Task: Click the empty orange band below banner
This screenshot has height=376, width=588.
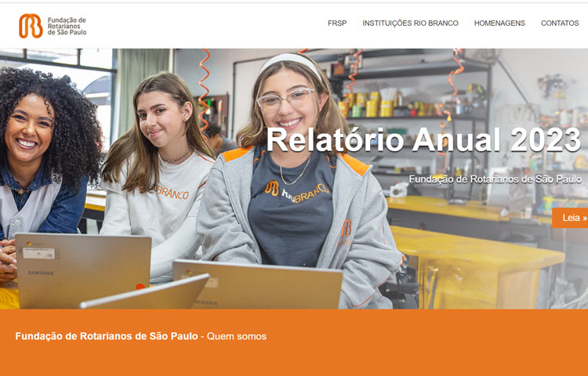Action: tap(294, 360)
